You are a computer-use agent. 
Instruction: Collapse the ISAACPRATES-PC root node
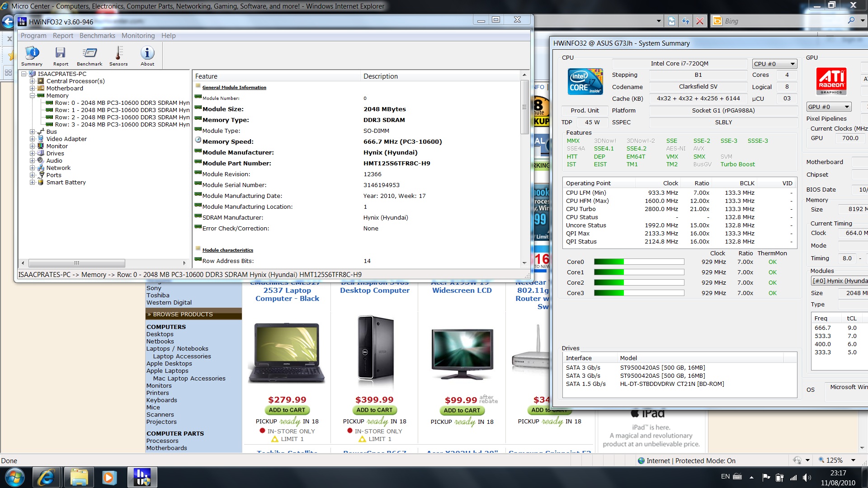click(x=24, y=74)
